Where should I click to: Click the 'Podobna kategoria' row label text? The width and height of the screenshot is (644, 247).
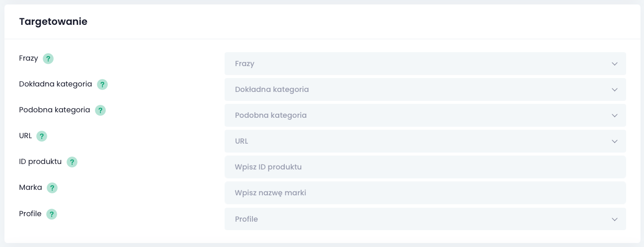coord(54,110)
